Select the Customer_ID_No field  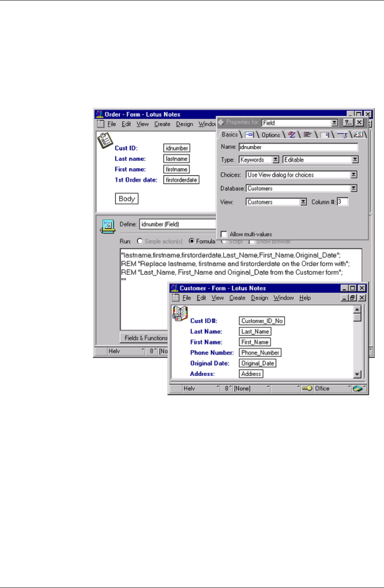click(x=262, y=321)
